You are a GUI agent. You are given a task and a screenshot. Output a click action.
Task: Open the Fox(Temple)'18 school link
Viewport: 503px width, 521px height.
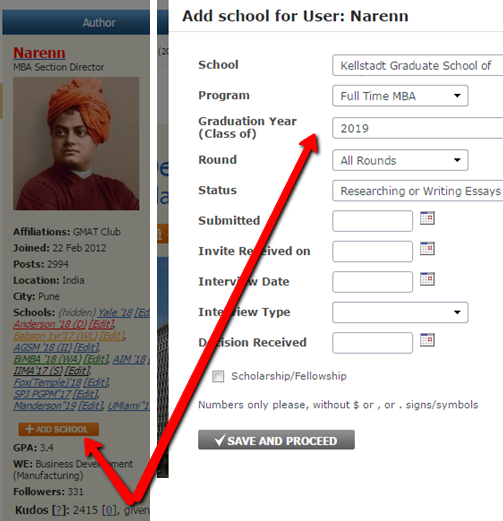point(48,382)
